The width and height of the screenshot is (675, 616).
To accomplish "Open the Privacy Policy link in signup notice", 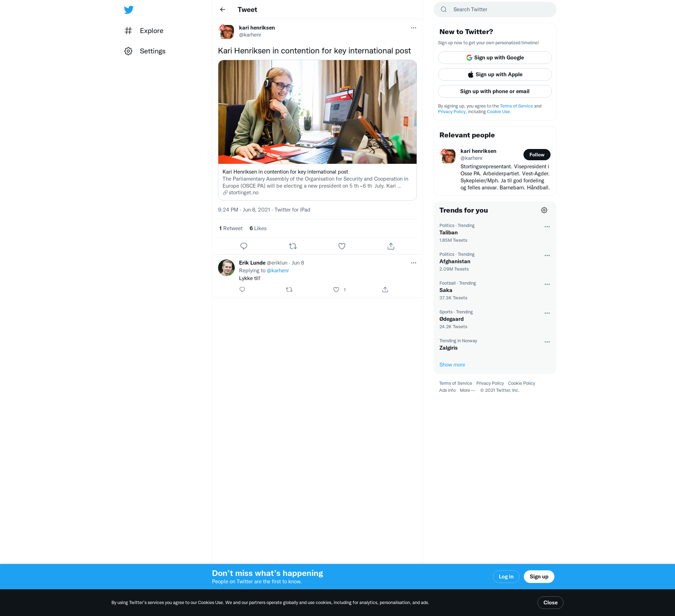I will (x=452, y=112).
